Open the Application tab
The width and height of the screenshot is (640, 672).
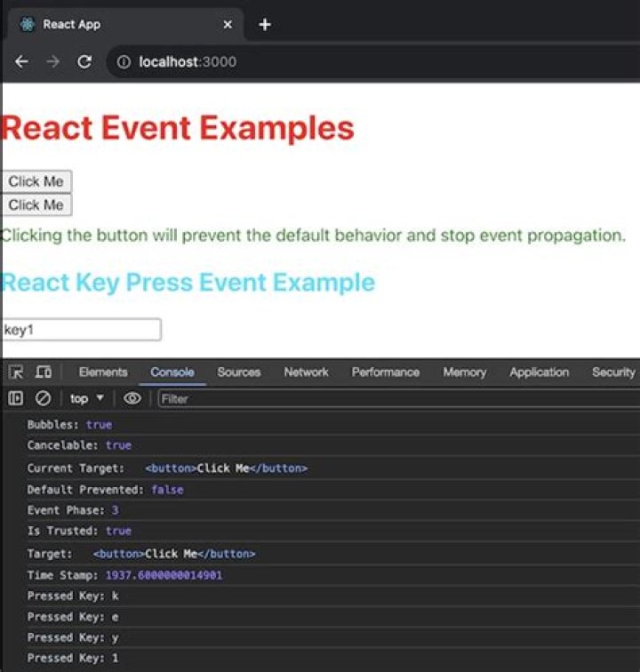point(540,372)
